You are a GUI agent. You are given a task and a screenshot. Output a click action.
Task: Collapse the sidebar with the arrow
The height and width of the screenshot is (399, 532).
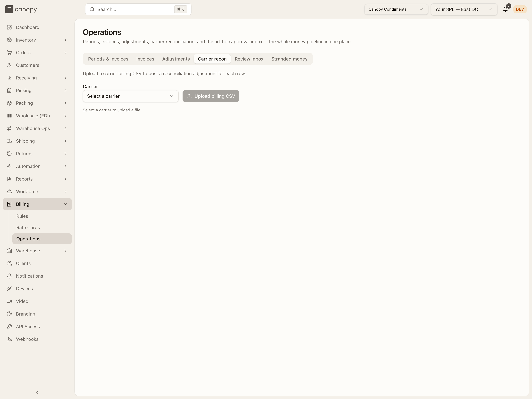(37, 392)
